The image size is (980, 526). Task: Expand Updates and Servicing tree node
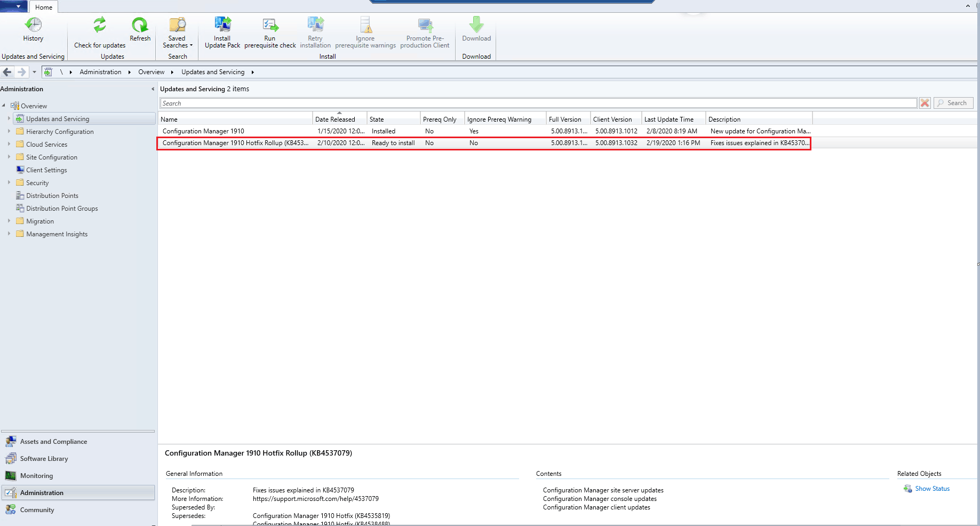9,118
